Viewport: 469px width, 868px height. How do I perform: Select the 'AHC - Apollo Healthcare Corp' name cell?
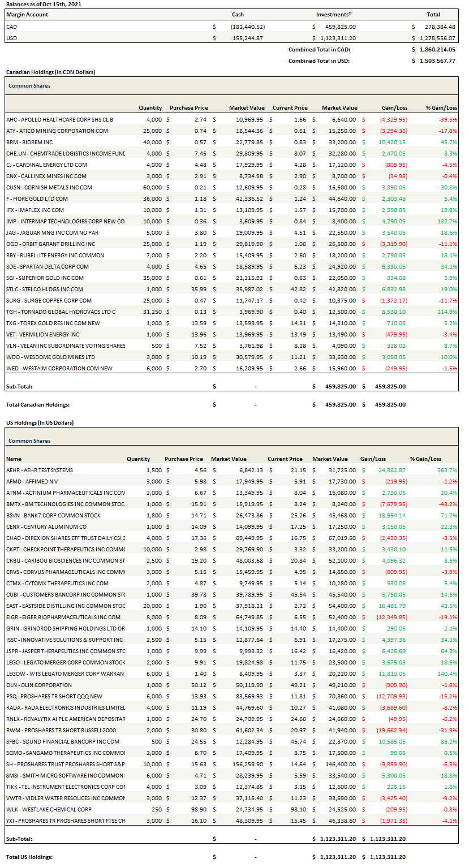coord(59,119)
